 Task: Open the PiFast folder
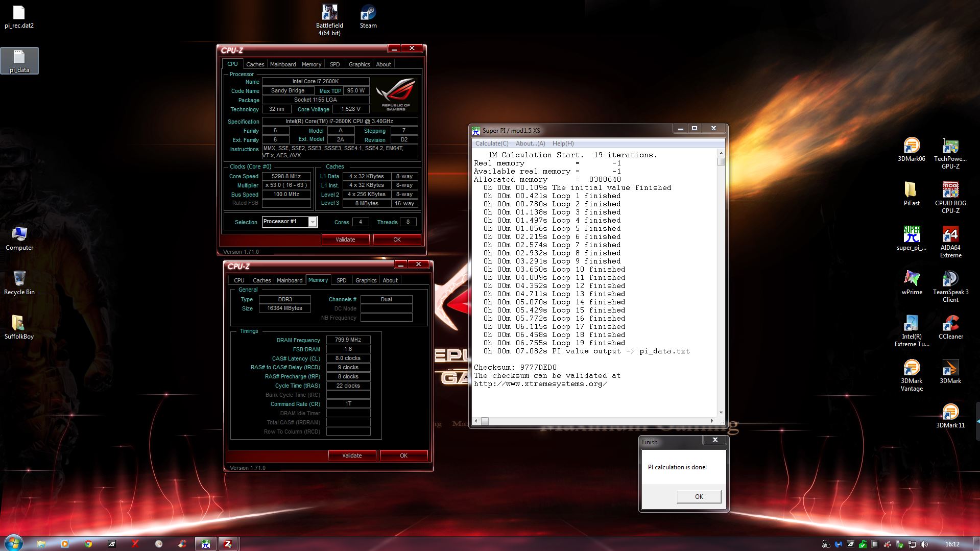pyautogui.click(x=912, y=194)
